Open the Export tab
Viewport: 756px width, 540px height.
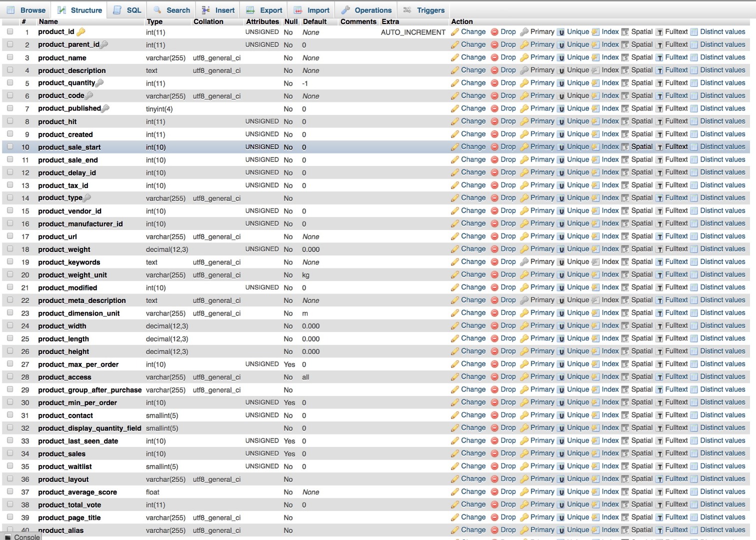264,10
